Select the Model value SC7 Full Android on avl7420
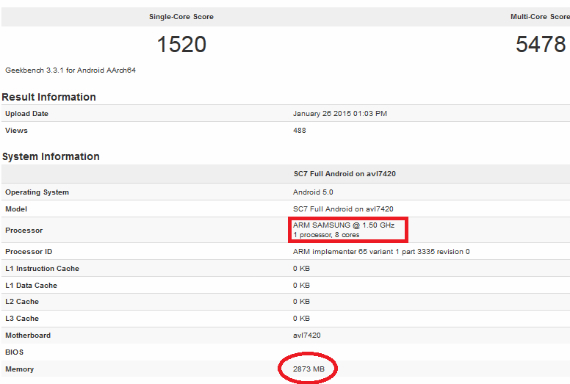This screenshot has height=384, width=570. coord(343,209)
